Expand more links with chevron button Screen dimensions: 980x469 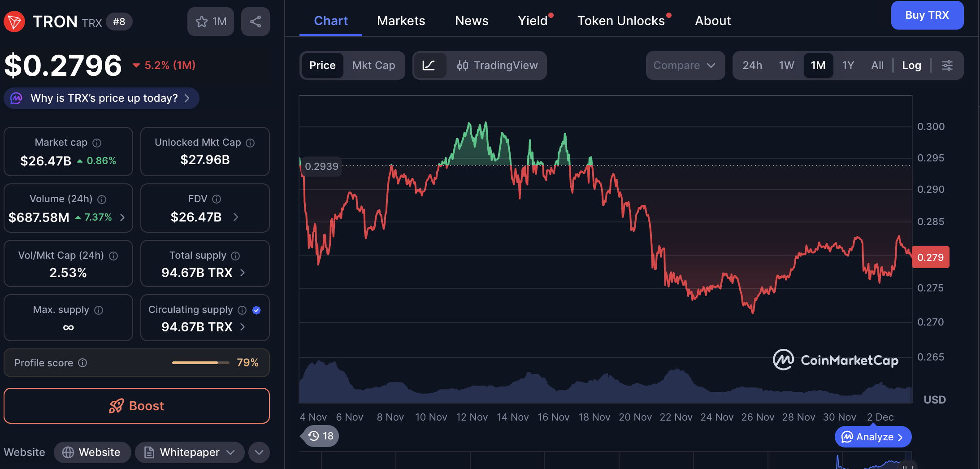pos(259,452)
